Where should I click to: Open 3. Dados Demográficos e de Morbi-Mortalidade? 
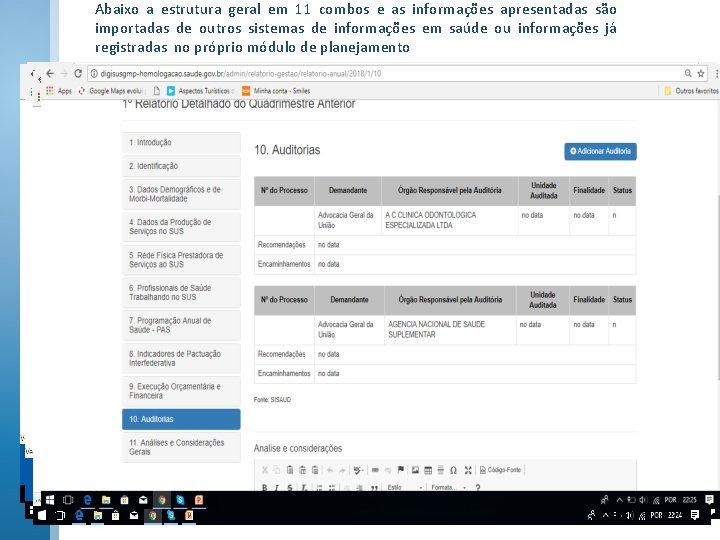(x=181, y=194)
